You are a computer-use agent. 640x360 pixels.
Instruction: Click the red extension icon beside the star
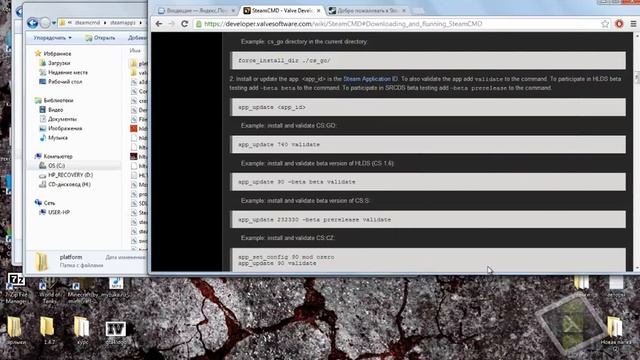click(x=619, y=24)
